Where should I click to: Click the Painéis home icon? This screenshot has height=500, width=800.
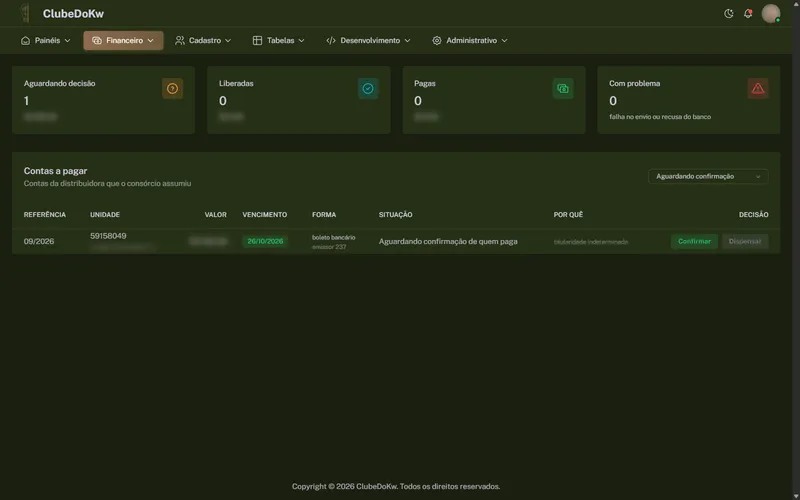pyautogui.click(x=26, y=40)
